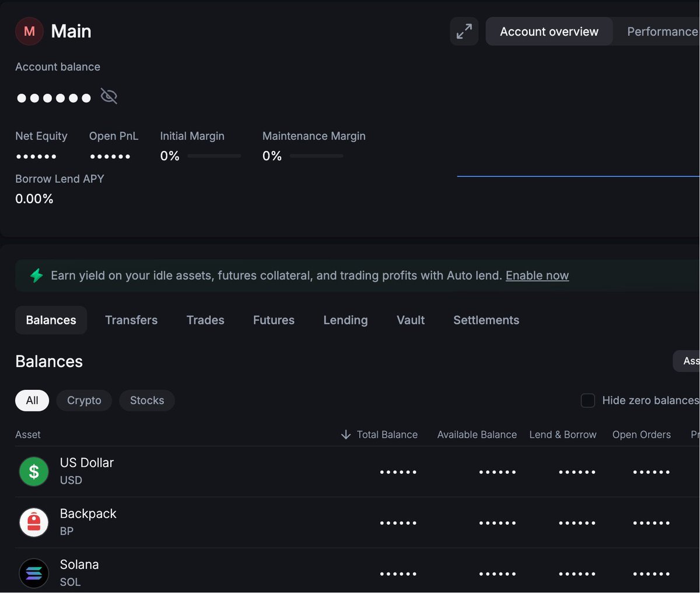This screenshot has height=593, width=700.
Task: Click Solana hidden open orders value
Action: [652, 573]
